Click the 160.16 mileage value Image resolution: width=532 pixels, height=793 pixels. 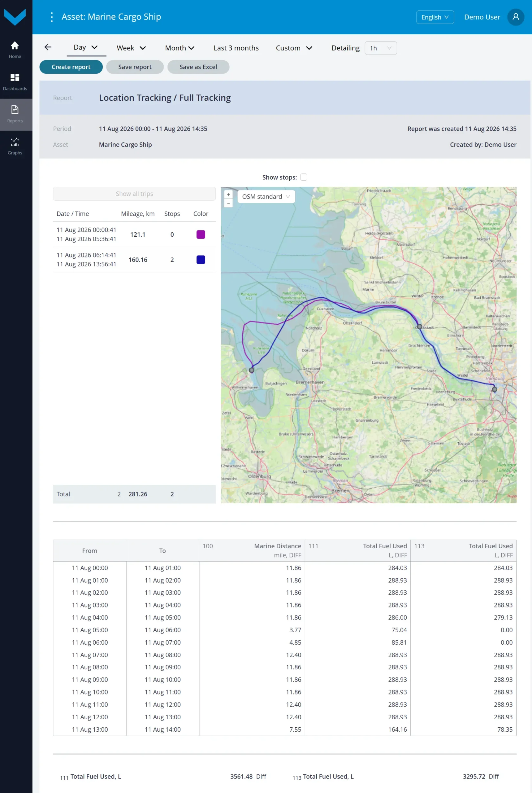coord(137,260)
